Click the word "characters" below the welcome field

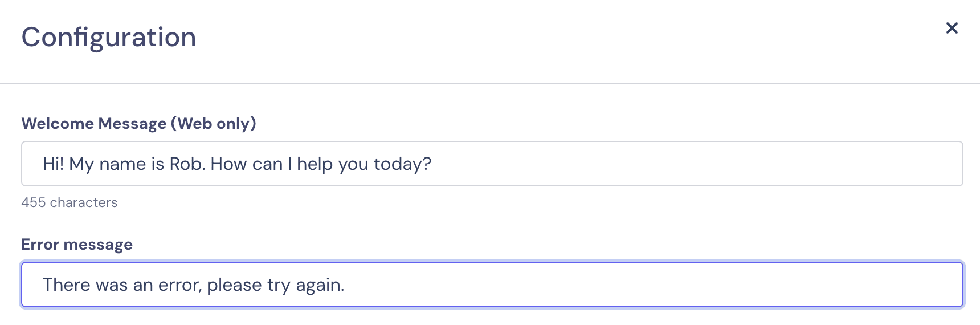83,202
